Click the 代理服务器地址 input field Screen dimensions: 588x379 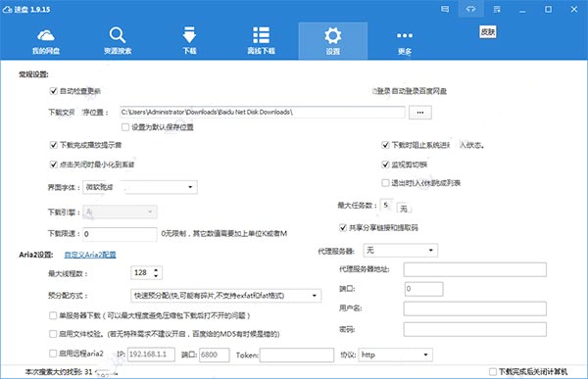tap(474, 269)
